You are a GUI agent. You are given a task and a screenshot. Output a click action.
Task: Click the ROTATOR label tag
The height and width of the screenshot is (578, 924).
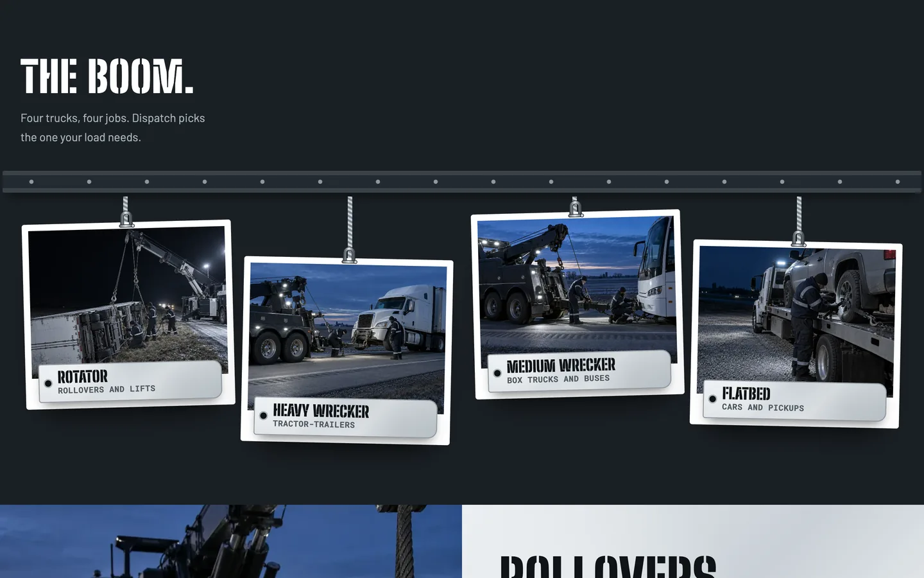pyautogui.click(x=130, y=382)
